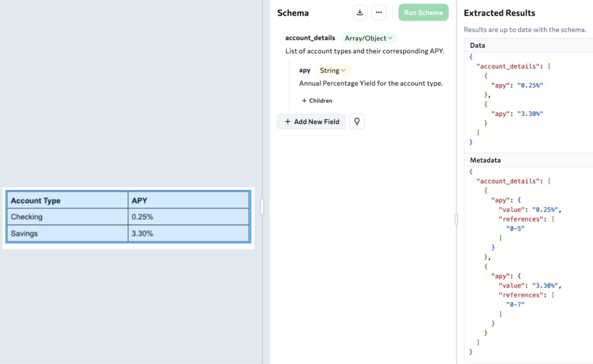
Task: Click the Data section header
Action: click(478, 45)
